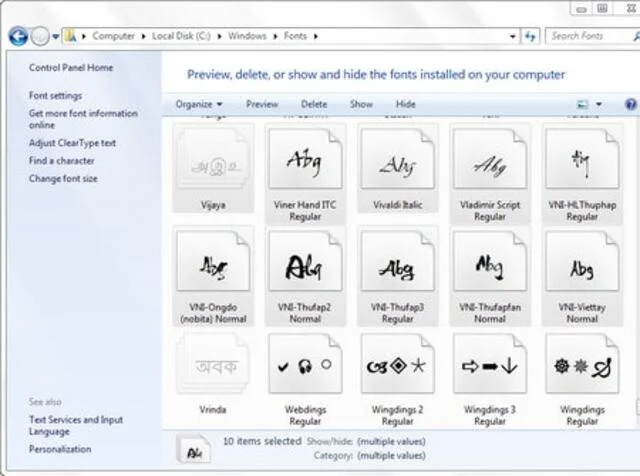640x476 pixels.
Task: Click the 'Viner Hand ITC Regular' label
Action: tap(305, 211)
